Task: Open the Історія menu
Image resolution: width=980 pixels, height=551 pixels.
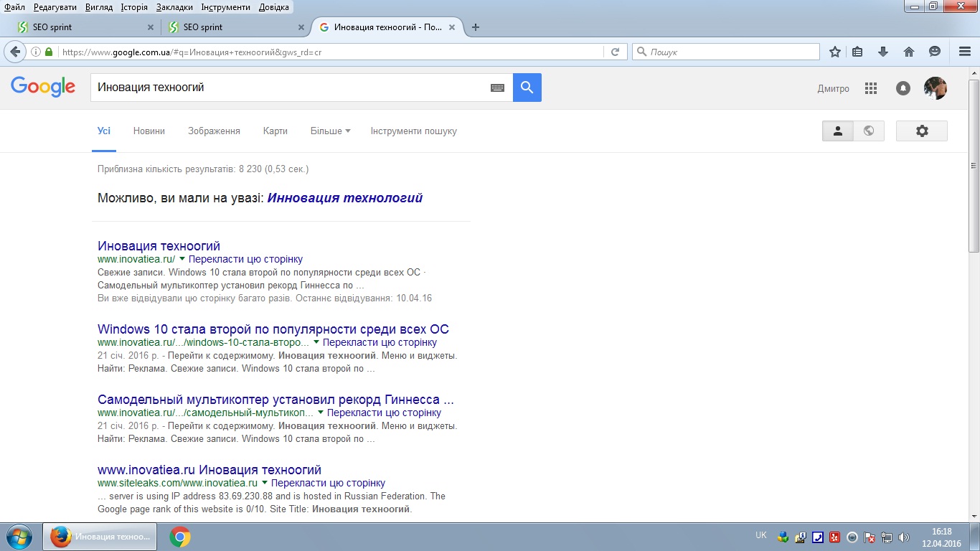Action: (133, 7)
